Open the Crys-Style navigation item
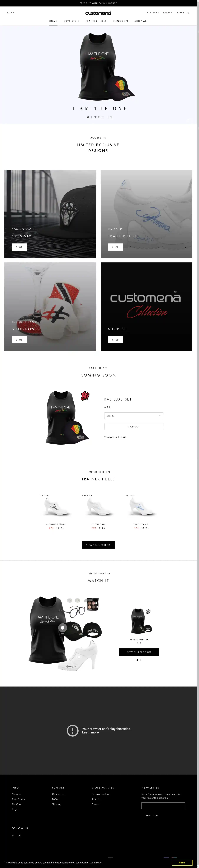This screenshot has height=868, width=199. (71, 21)
